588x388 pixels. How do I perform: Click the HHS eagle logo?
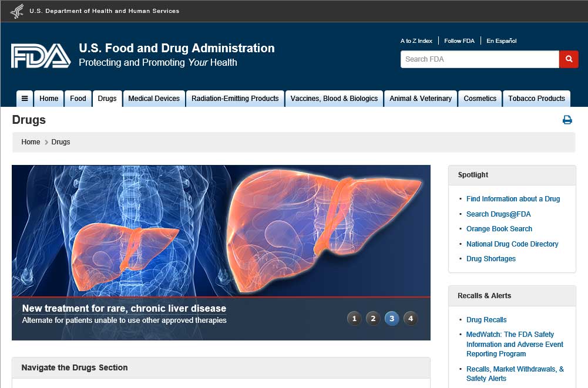pos(18,11)
